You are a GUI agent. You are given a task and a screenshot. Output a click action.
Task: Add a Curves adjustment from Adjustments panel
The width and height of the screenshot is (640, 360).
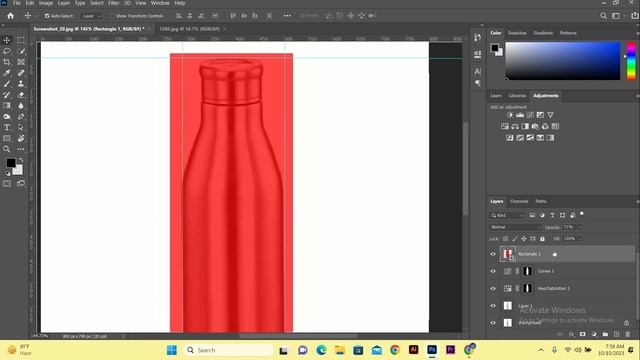(530, 115)
